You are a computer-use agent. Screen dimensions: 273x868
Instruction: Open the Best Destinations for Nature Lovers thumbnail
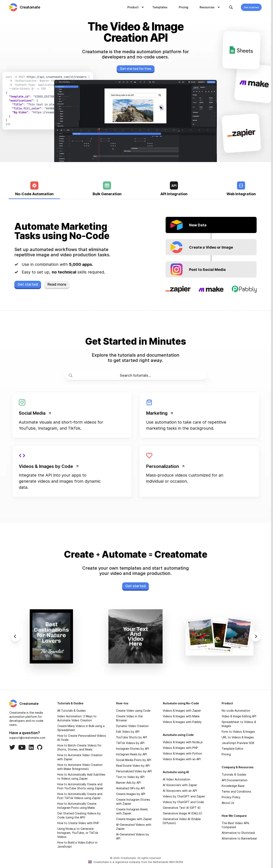click(51, 636)
